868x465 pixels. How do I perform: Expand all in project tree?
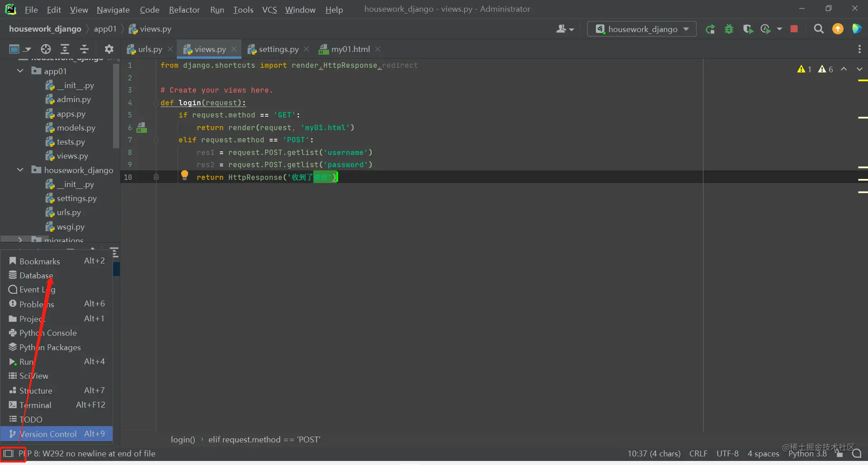(65, 49)
